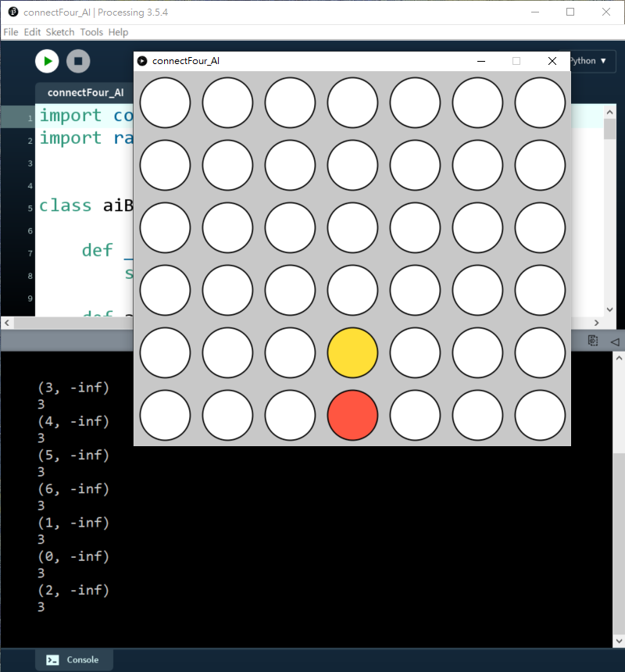Open the Tools menu
This screenshot has width=625, height=672.
point(91,32)
